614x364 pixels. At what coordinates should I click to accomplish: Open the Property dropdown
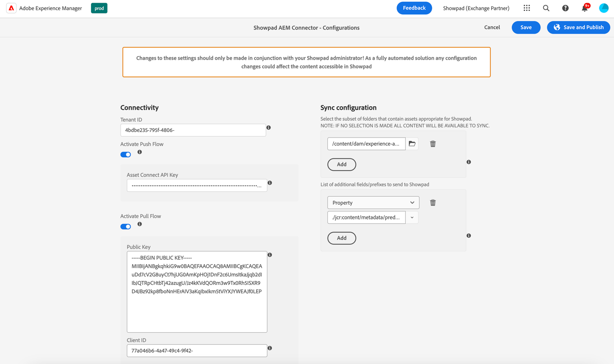[373, 202]
